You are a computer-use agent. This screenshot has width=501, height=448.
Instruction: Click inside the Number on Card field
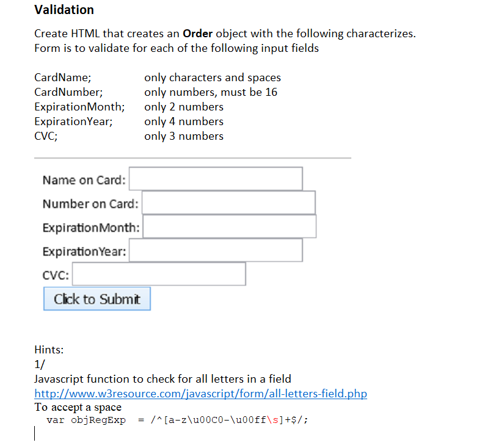pyautogui.click(x=229, y=203)
